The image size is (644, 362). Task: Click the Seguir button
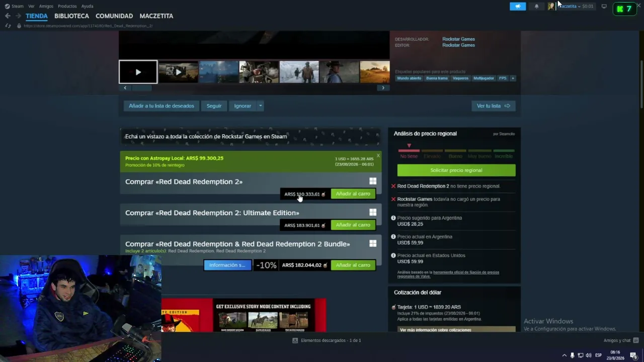(214, 106)
